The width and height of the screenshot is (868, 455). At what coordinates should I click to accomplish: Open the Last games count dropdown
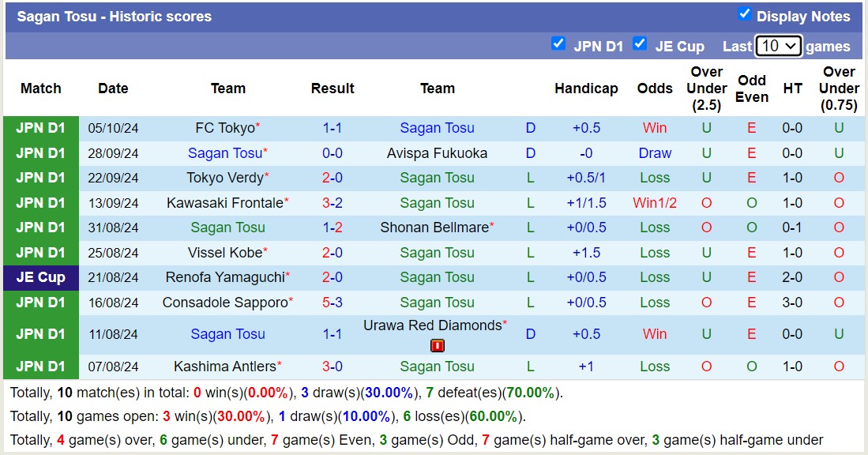[x=778, y=46]
